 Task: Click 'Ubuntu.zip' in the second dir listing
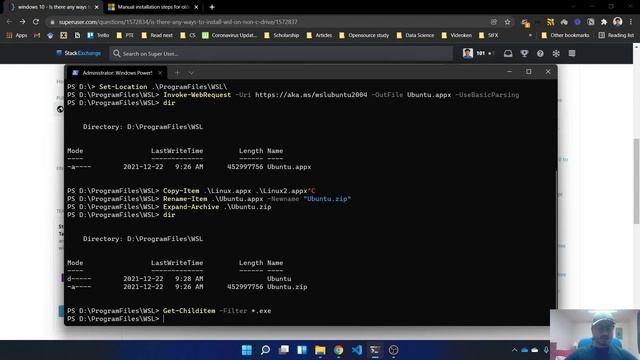click(x=287, y=287)
